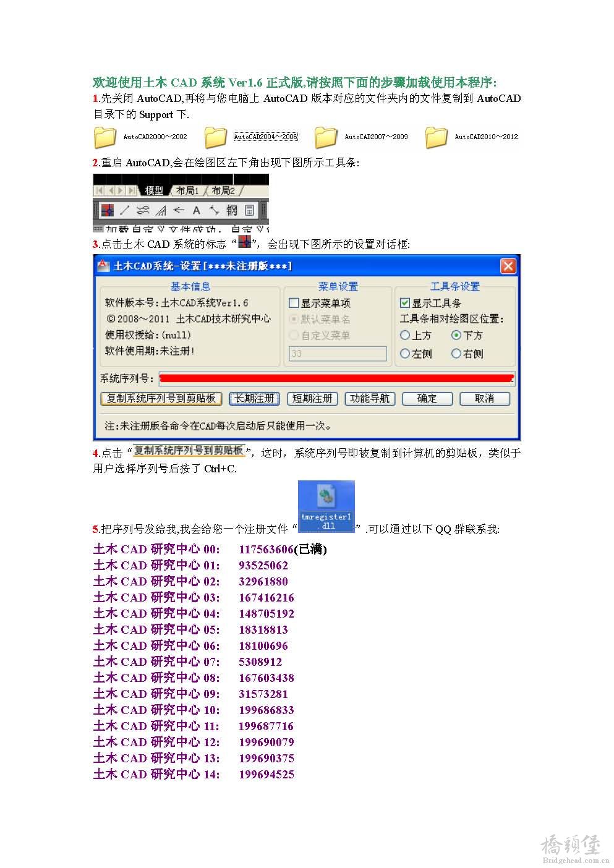Screen dimensions: 614x868
Task: Switch to the 布局1 tab
Action: [188, 190]
